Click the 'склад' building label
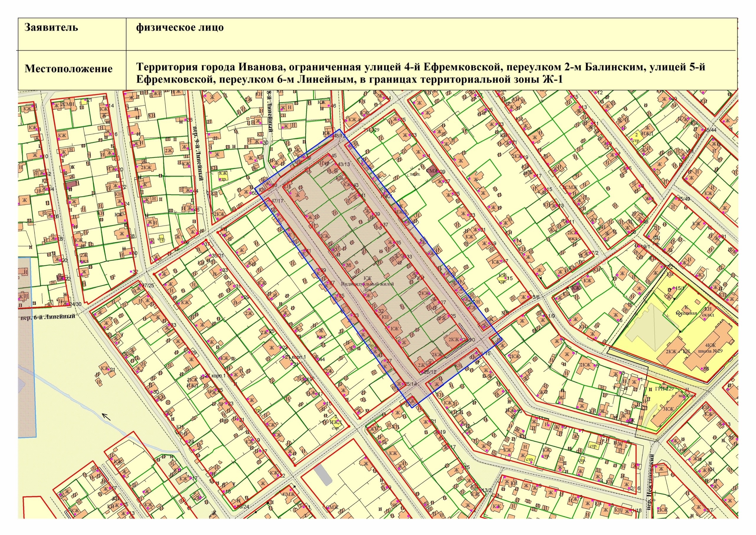The image size is (756, 535). [x=708, y=315]
